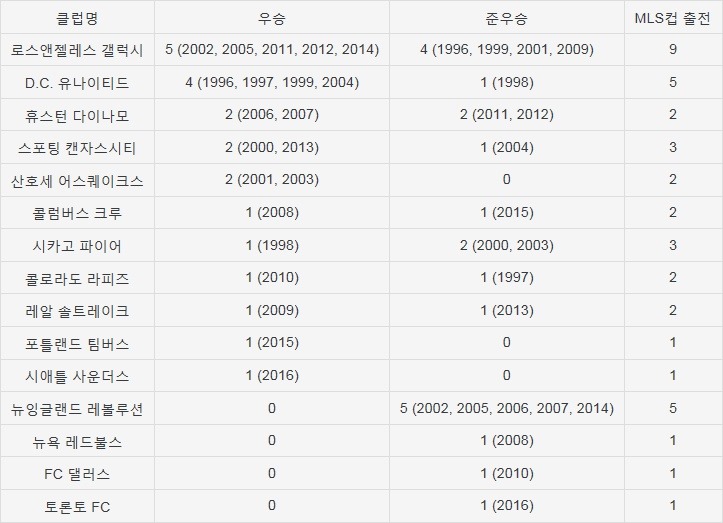Click appearances value 2 for 휴스턴 다이나모

672,115
